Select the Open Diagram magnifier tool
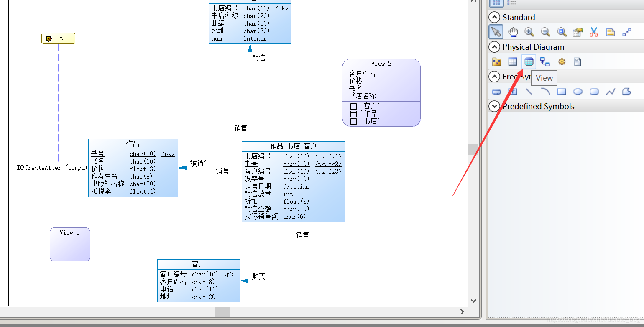644x327 pixels. click(x=562, y=32)
